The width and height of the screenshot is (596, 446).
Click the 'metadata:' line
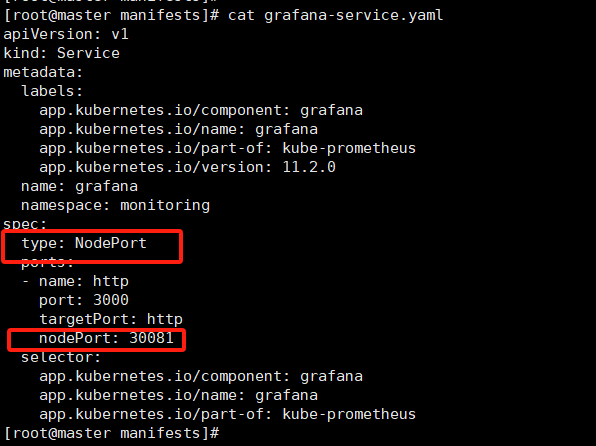pos(43,72)
